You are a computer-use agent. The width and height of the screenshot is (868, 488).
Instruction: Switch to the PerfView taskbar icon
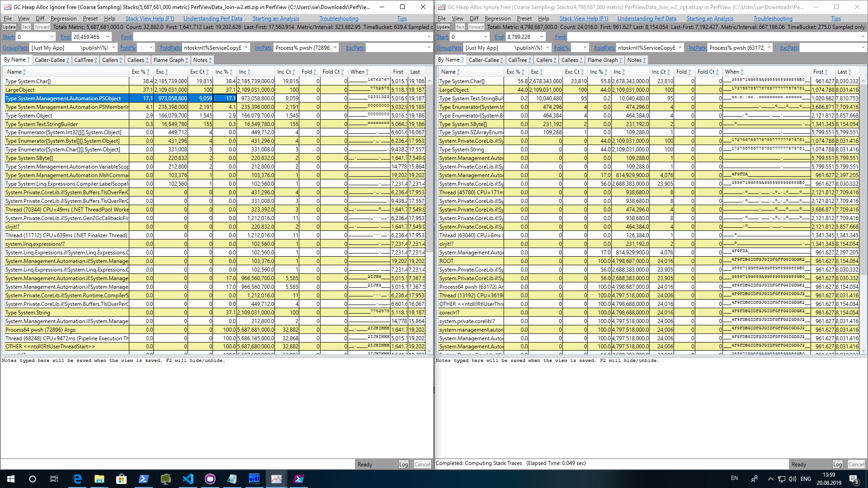[276, 479]
